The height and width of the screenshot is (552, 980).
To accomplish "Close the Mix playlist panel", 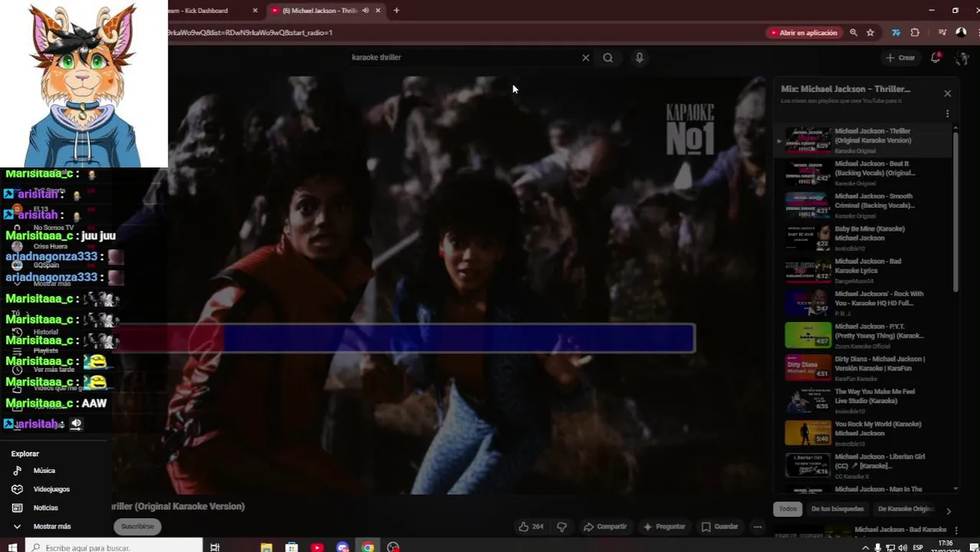I will pyautogui.click(x=947, y=94).
